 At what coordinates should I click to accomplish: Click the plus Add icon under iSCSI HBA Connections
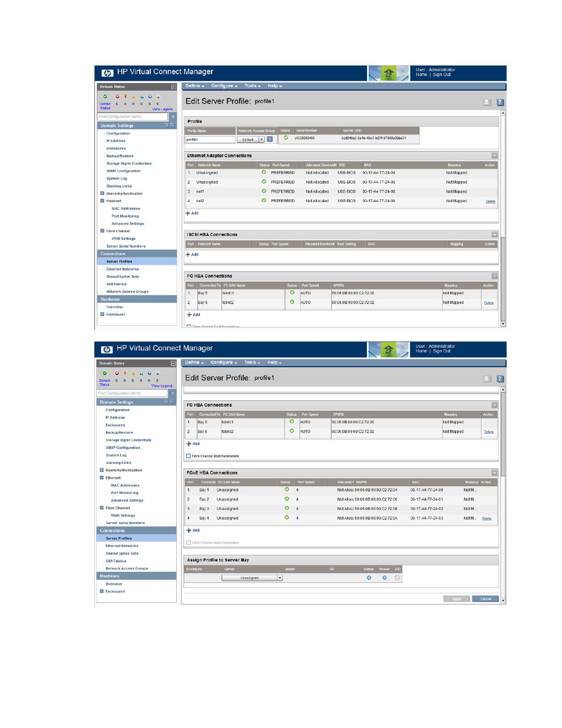click(x=189, y=255)
